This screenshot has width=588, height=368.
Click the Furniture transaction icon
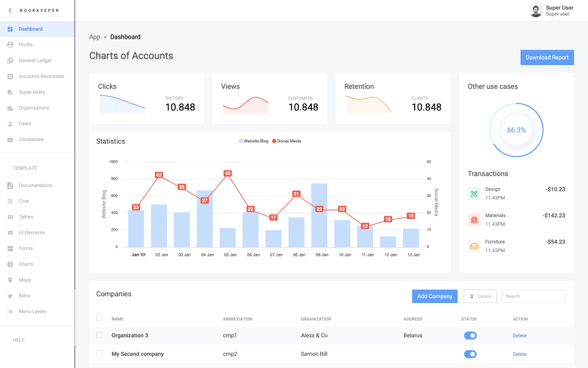[x=473, y=245]
